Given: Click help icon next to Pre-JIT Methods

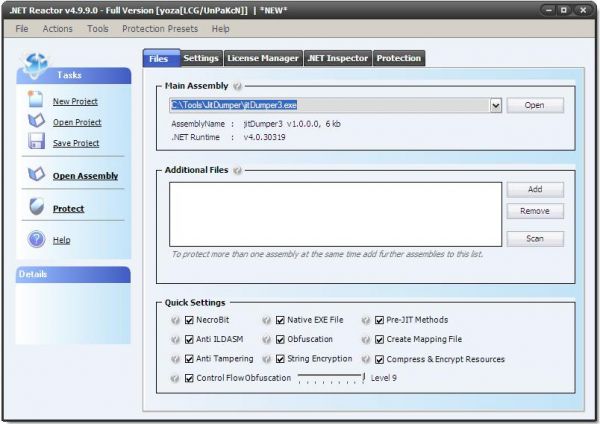Looking at the screenshot, I should pos(365,320).
